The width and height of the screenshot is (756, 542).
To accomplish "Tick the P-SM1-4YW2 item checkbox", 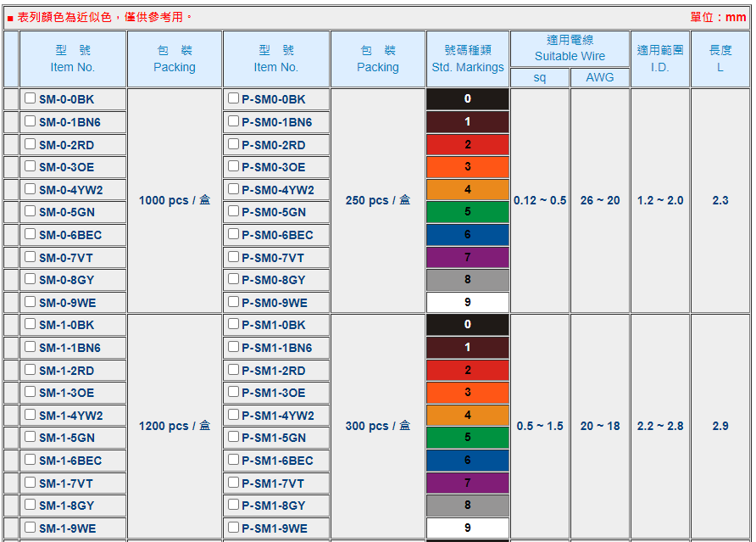I will coord(234,415).
